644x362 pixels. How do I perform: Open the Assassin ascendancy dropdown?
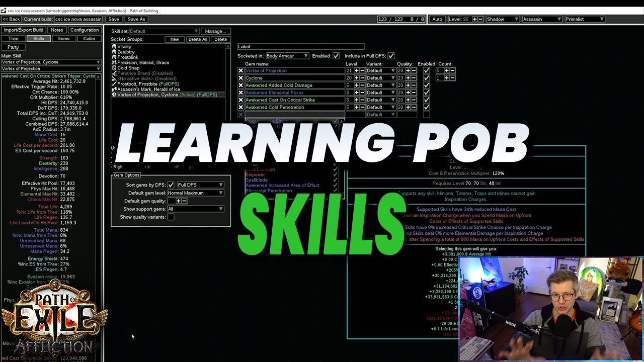pyautogui.click(x=542, y=19)
